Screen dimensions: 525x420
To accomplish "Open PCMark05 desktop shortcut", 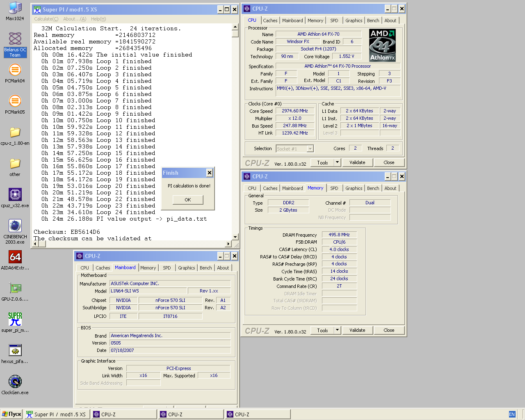I will click(x=15, y=105).
